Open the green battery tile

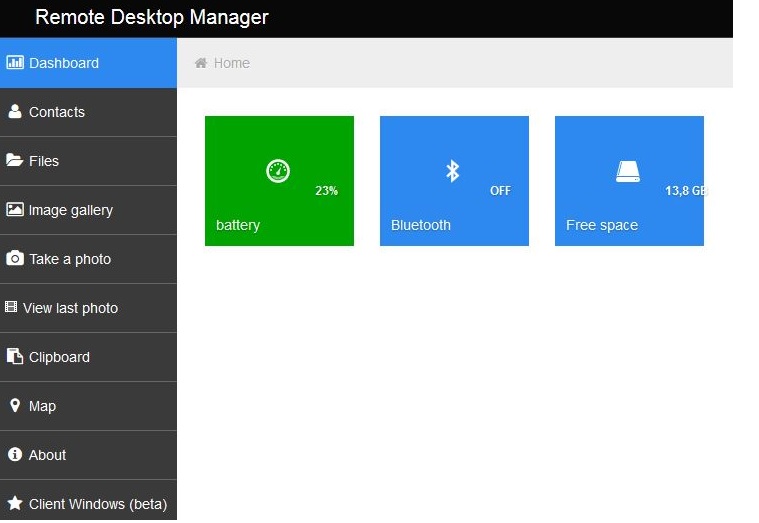(279, 181)
